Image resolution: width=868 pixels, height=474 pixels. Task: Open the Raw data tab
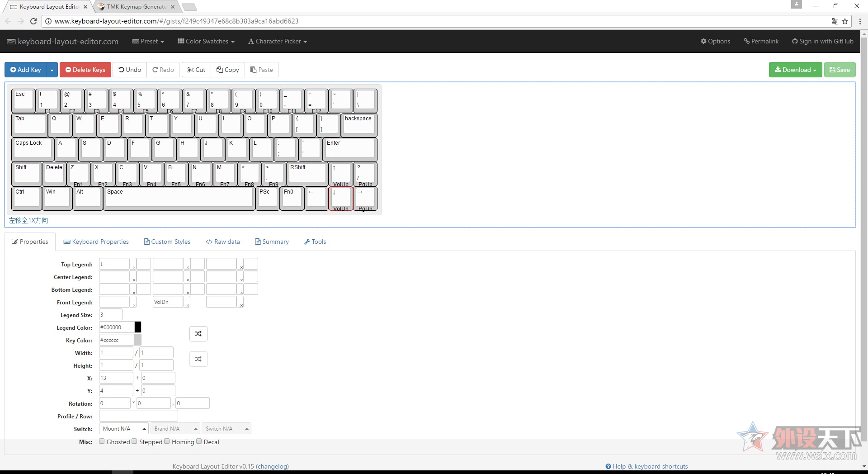click(x=223, y=242)
